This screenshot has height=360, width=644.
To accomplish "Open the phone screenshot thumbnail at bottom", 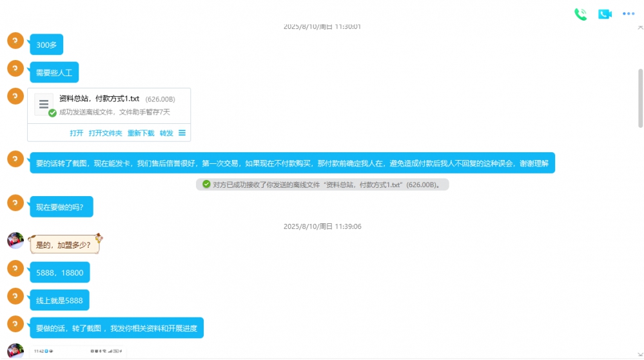I will point(77,352).
